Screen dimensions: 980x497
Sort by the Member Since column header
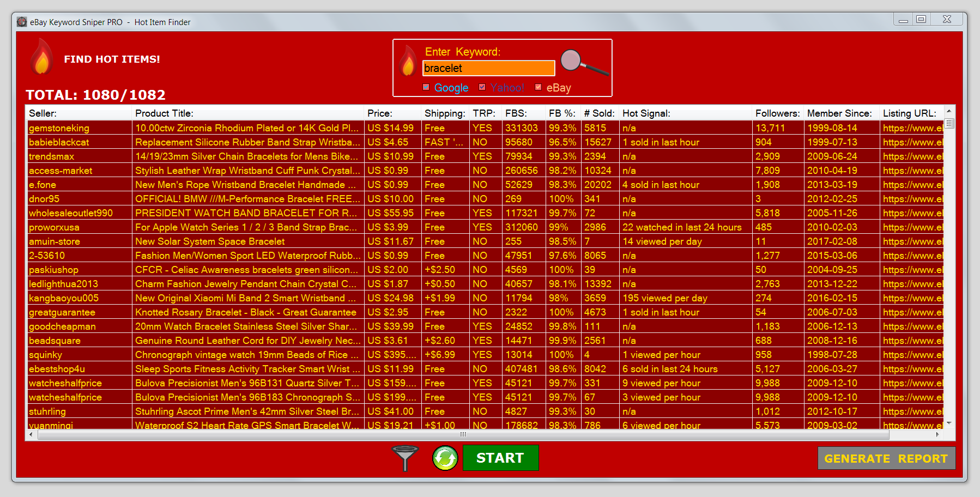coord(842,113)
